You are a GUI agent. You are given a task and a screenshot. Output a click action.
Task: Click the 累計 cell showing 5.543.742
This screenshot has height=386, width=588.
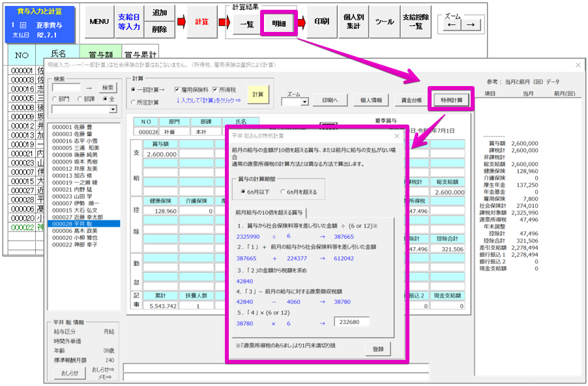coord(160,306)
